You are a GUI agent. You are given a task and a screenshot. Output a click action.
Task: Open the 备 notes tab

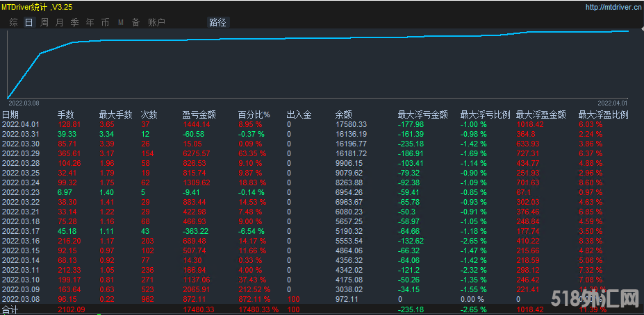(x=136, y=22)
